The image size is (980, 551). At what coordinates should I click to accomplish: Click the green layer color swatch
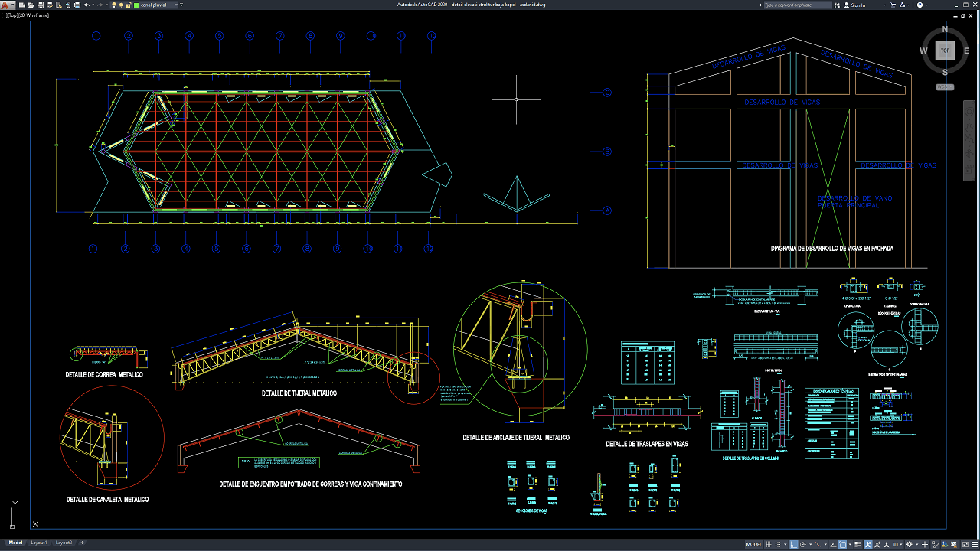[136, 5]
